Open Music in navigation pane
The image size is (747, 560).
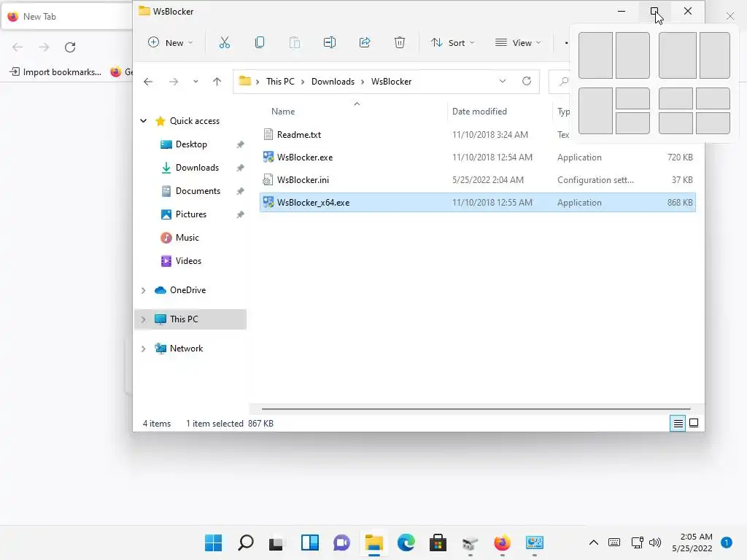coord(187,238)
